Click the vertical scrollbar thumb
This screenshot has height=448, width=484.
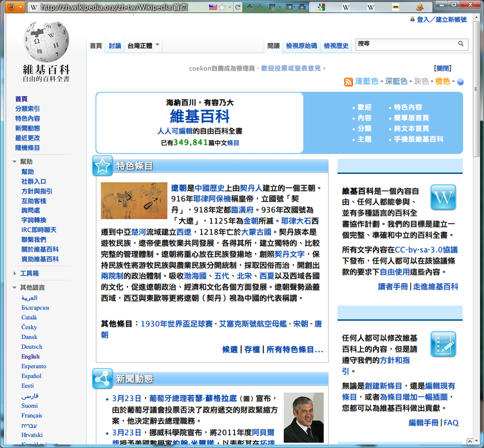(476, 90)
